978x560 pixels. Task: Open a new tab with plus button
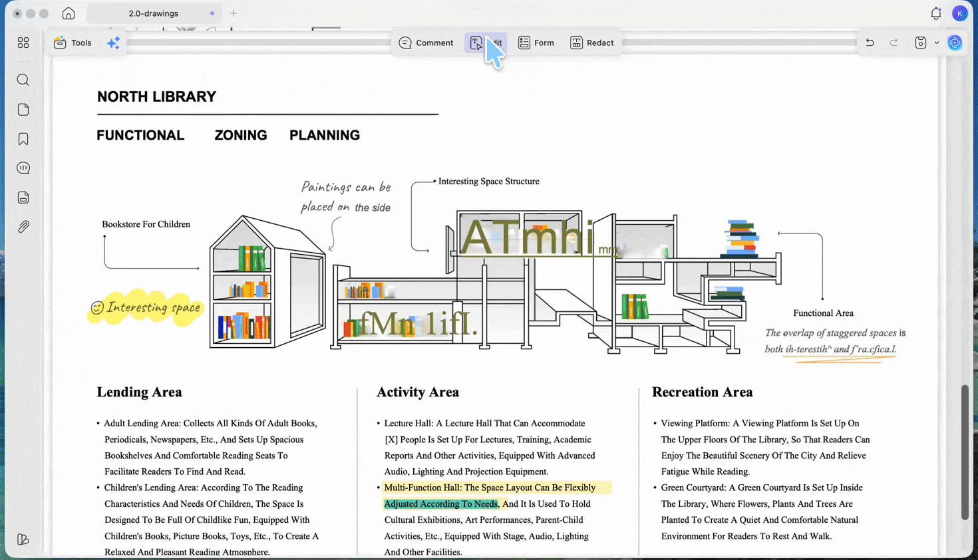click(234, 13)
